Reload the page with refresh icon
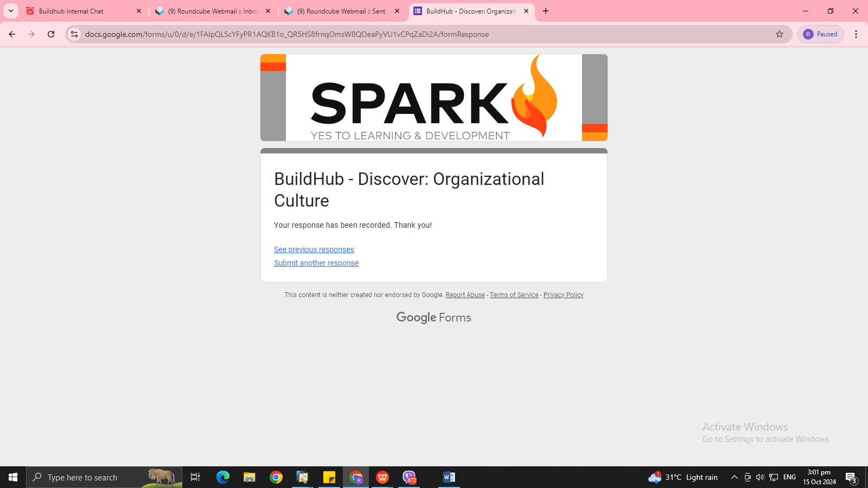 pyautogui.click(x=51, y=34)
